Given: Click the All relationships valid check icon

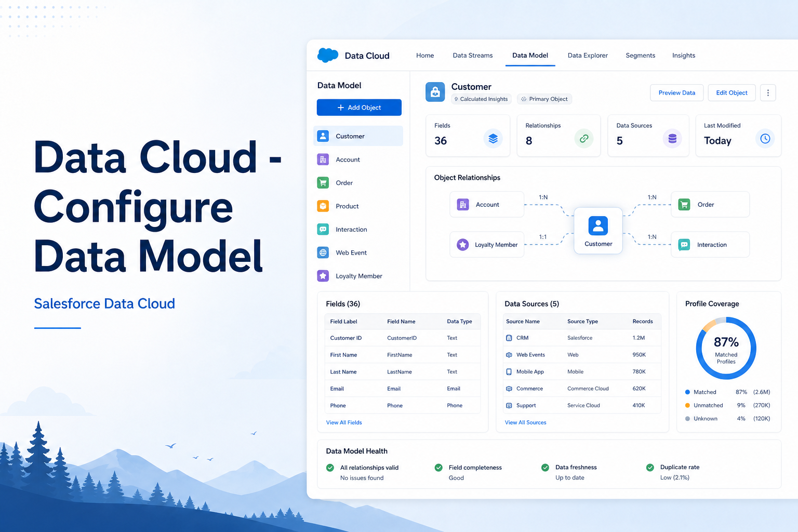Looking at the screenshot, I should click(x=330, y=468).
